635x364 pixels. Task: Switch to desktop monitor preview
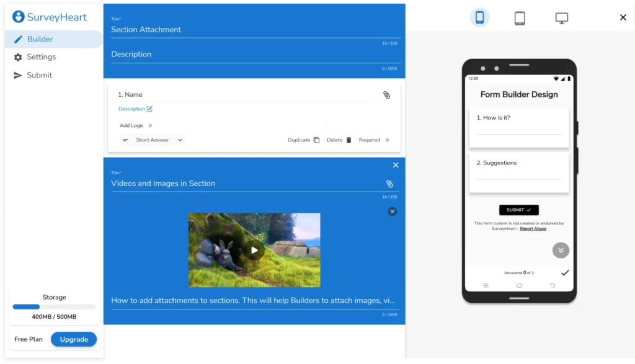coord(561,18)
